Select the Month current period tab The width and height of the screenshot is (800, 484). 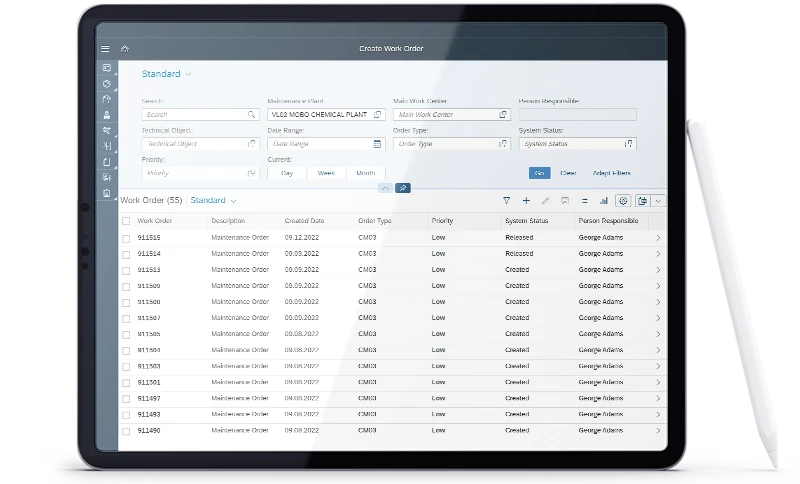(365, 173)
